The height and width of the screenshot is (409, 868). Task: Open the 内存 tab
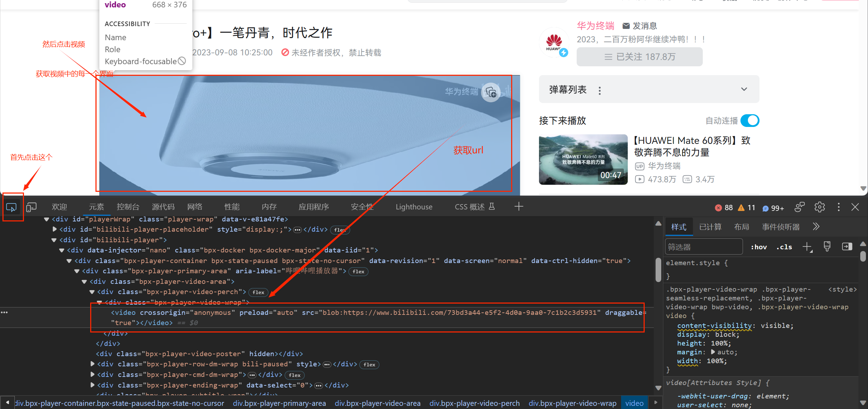269,207
